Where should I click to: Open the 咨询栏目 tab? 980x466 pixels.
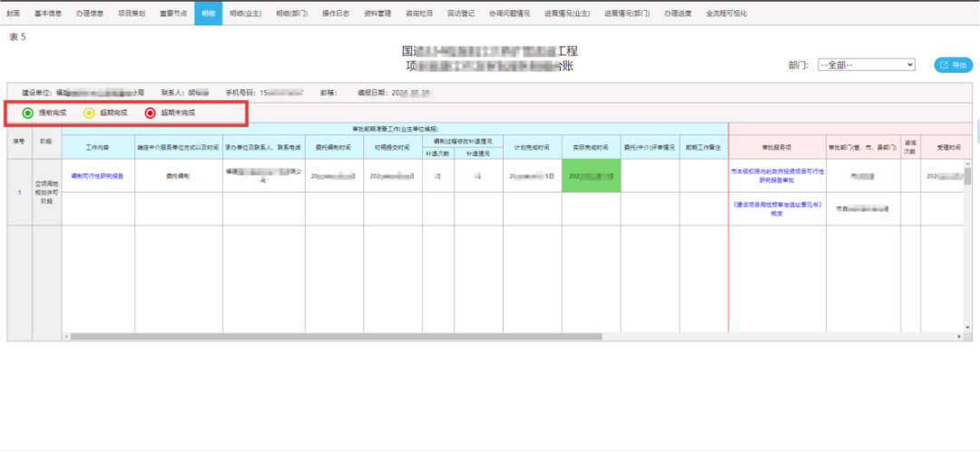tap(418, 13)
